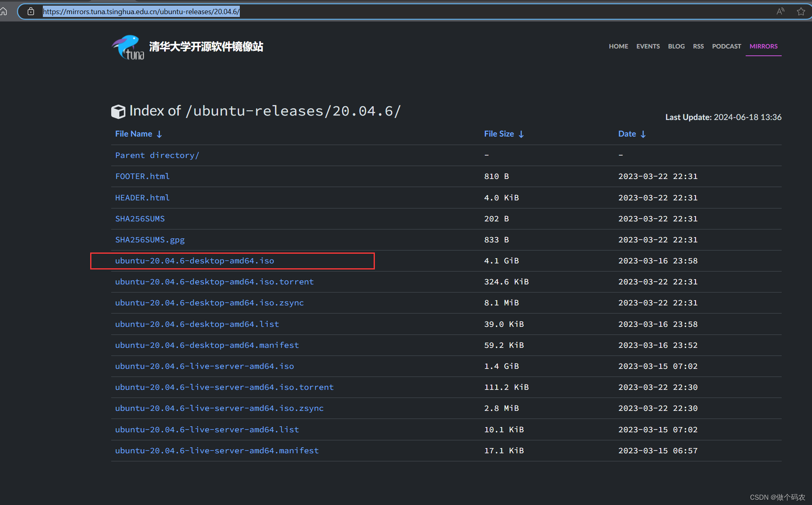Toggle the File Name sort arrow

[159, 134]
